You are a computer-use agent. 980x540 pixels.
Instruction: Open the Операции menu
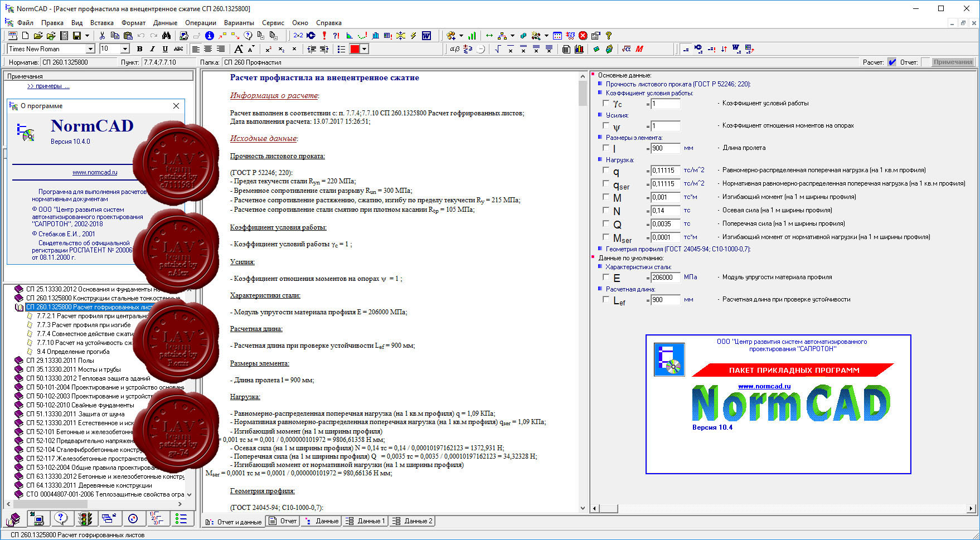point(201,23)
